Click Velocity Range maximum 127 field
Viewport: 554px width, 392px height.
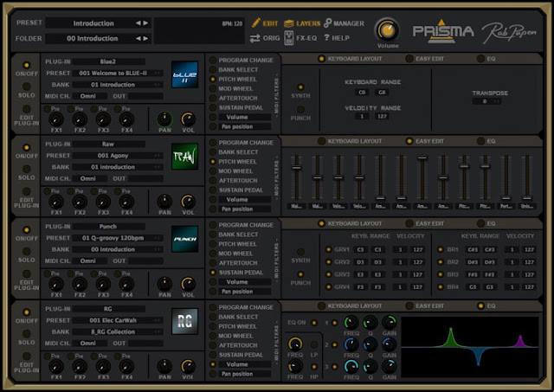click(x=382, y=116)
